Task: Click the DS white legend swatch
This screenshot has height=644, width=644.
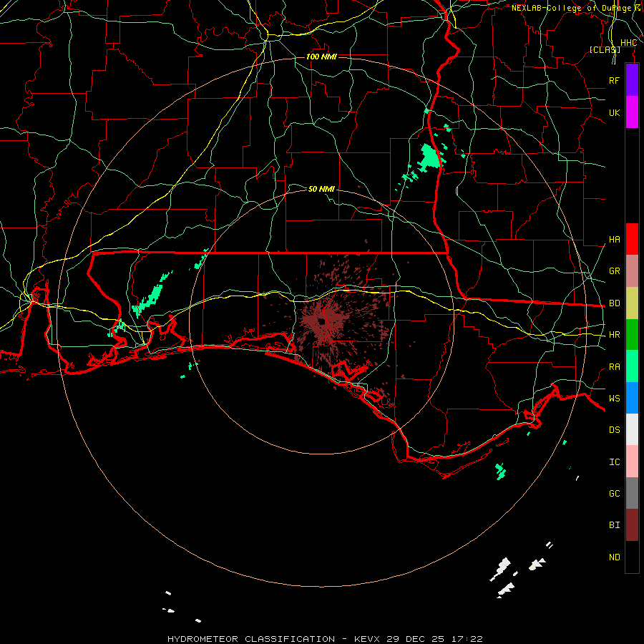Action: [x=632, y=429]
